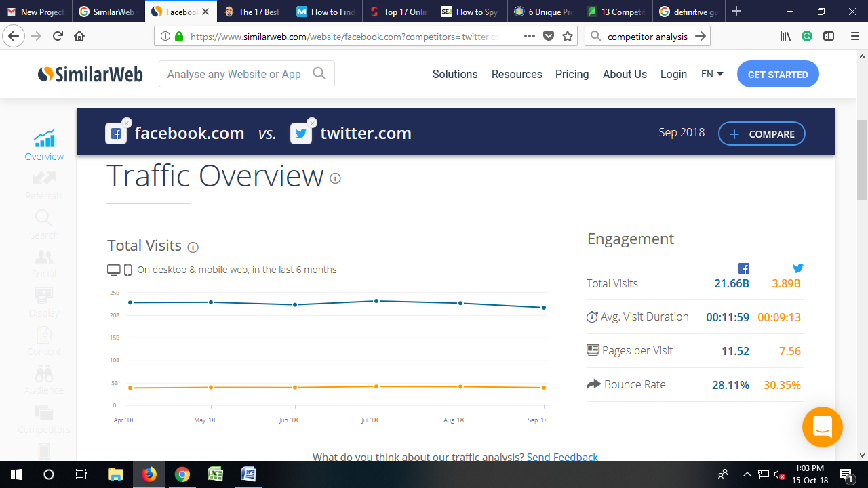
Task: Open Word from the taskbar
Action: (248, 474)
